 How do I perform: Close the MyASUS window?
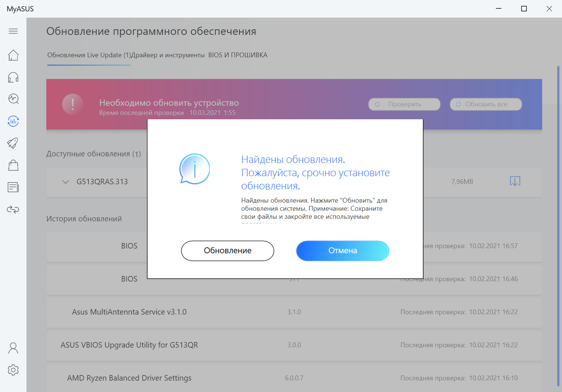pos(549,8)
